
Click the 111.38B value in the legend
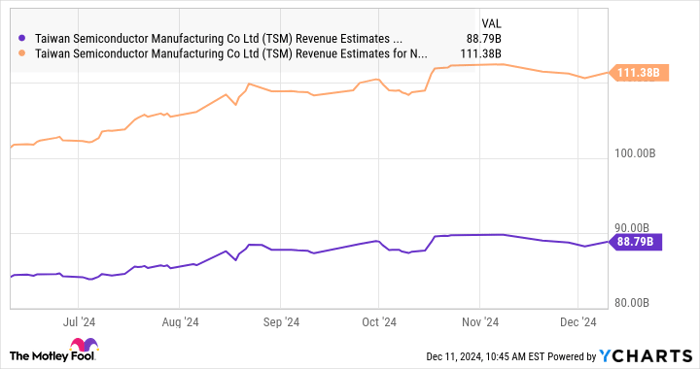tap(481, 54)
